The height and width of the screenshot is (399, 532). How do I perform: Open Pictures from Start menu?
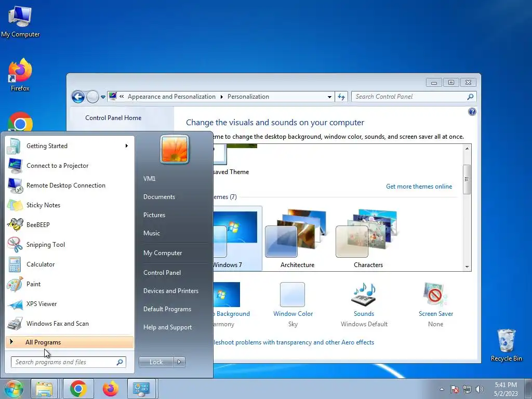tap(154, 215)
